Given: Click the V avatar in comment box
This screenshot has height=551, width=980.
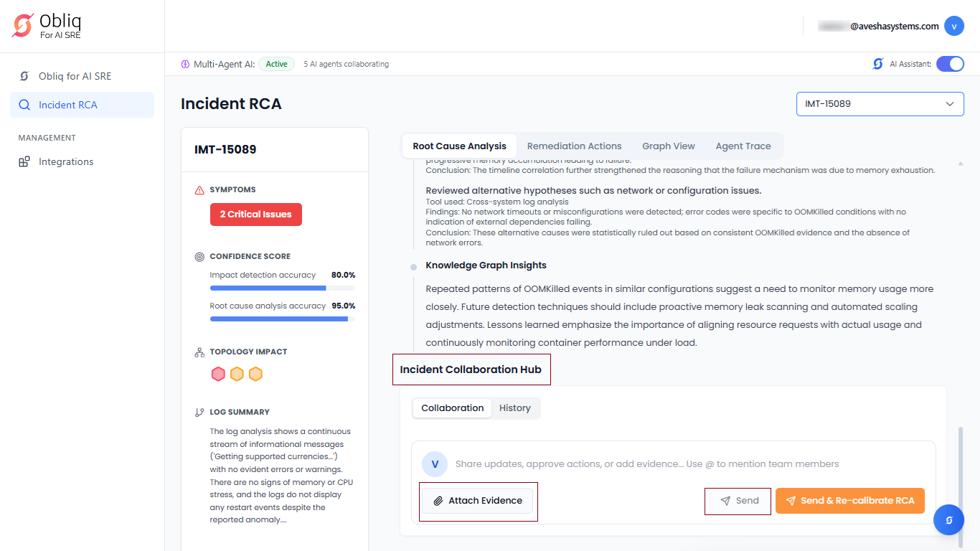Looking at the screenshot, I should [435, 464].
